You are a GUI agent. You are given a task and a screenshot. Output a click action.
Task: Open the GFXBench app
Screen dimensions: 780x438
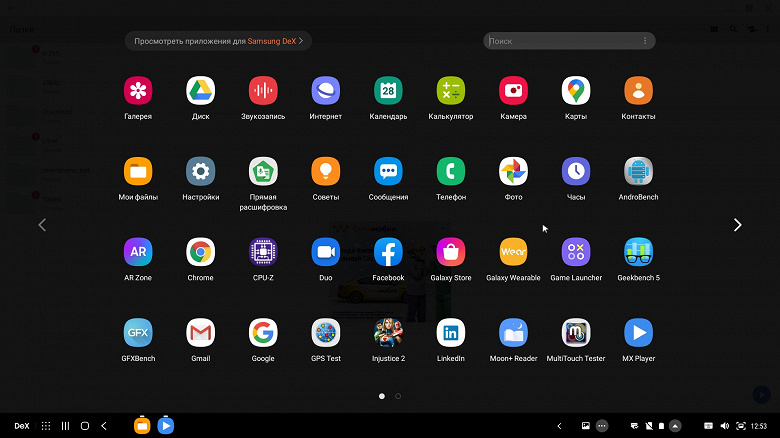pos(138,332)
